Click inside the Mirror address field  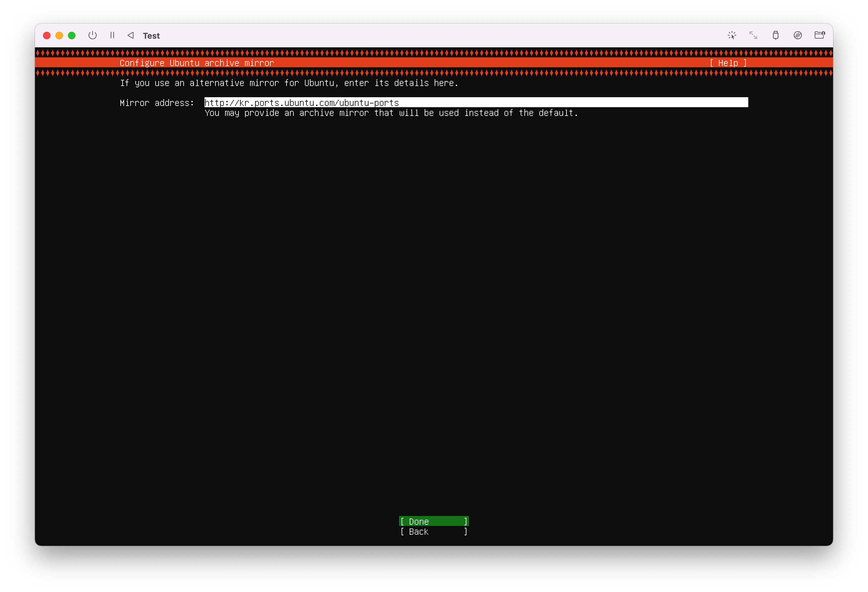coord(476,103)
